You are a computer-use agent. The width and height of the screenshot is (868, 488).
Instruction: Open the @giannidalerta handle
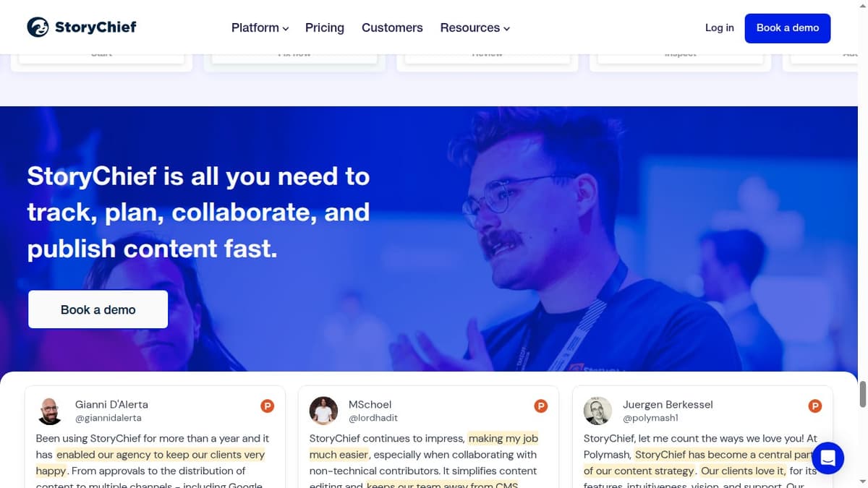point(109,417)
